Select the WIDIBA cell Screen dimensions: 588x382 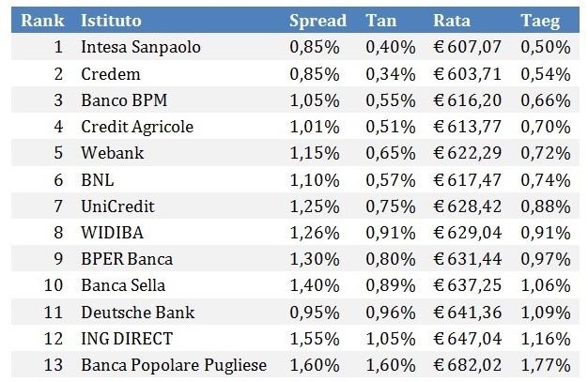pyautogui.click(x=111, y=232)
